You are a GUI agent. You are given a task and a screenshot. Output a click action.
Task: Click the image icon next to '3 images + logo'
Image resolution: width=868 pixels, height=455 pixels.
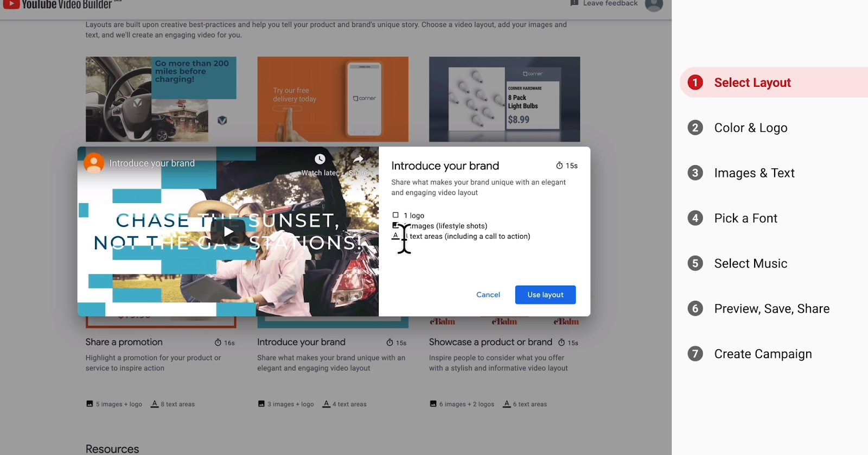(x=261, y=404)
